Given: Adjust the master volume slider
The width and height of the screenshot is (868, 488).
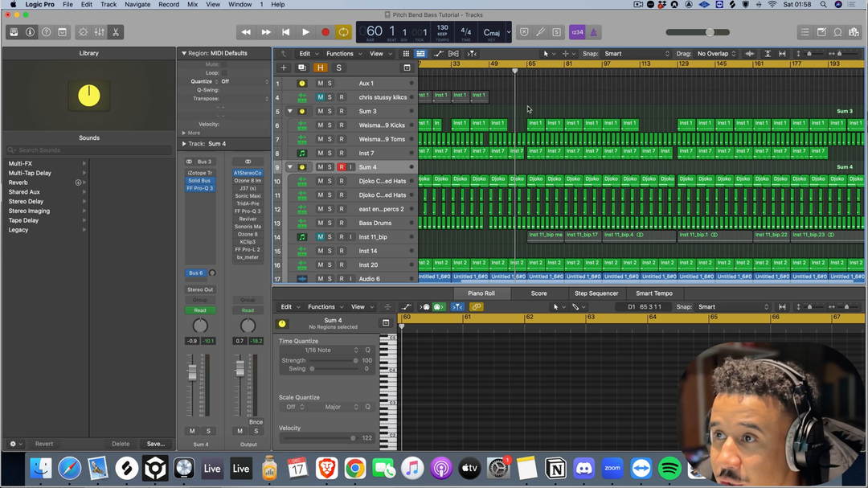Looking at the screenshot, I should [710, 32].
